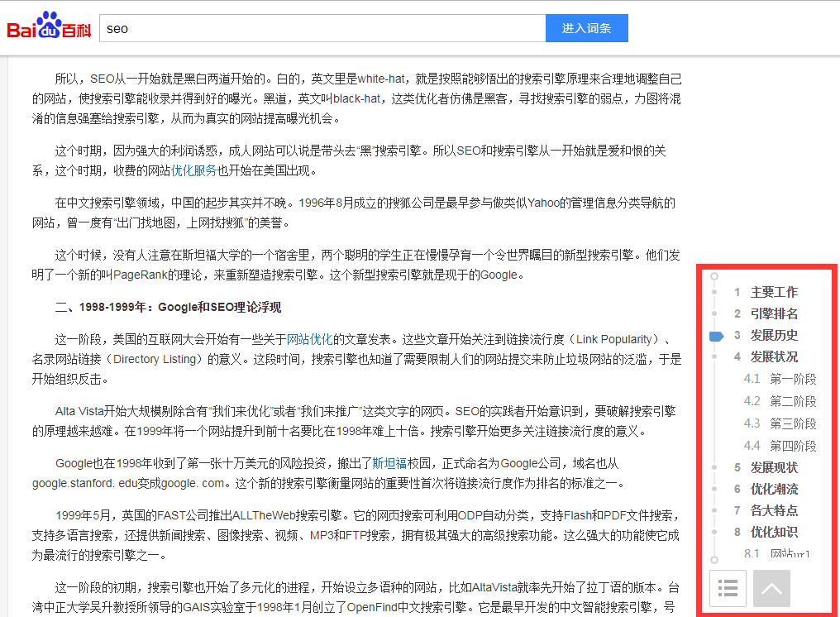Go to subsection 4.4 第四阶段
This screenshot has height=617, width=840.
(780, 446)
